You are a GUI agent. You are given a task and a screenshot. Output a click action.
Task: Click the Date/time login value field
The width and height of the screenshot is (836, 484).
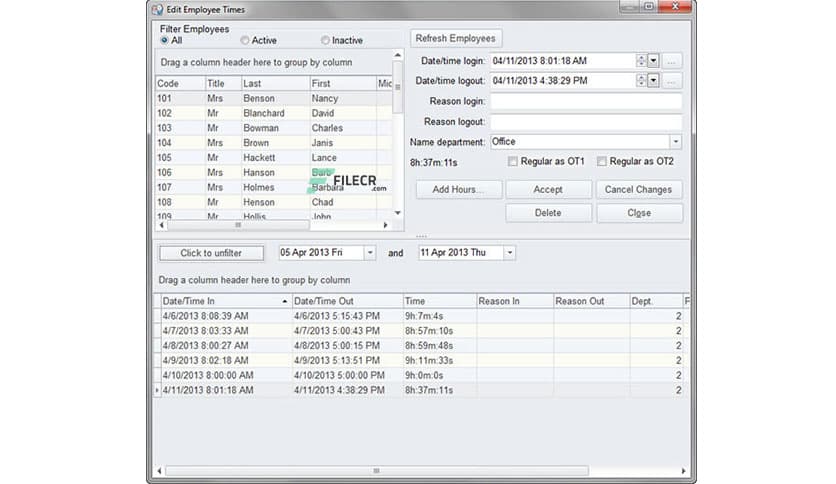[562, 61]
